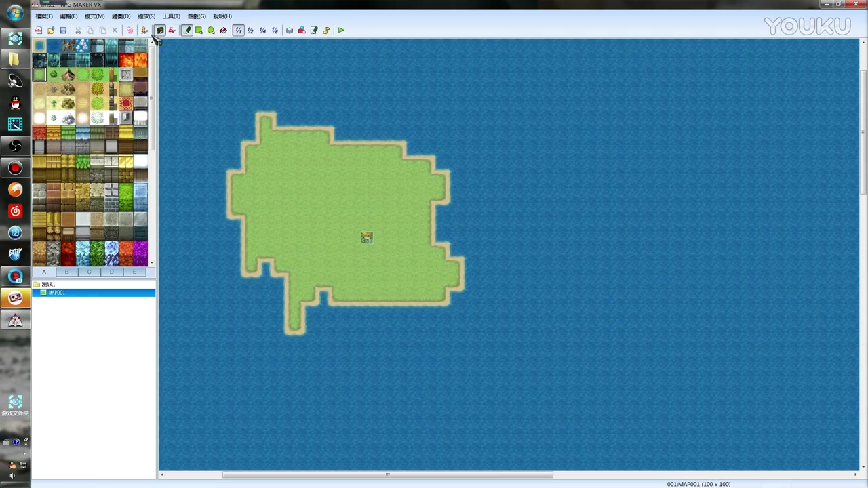Set zoom scale to 1/2
This screenshot has height=488, width=868.
(250, 30)
